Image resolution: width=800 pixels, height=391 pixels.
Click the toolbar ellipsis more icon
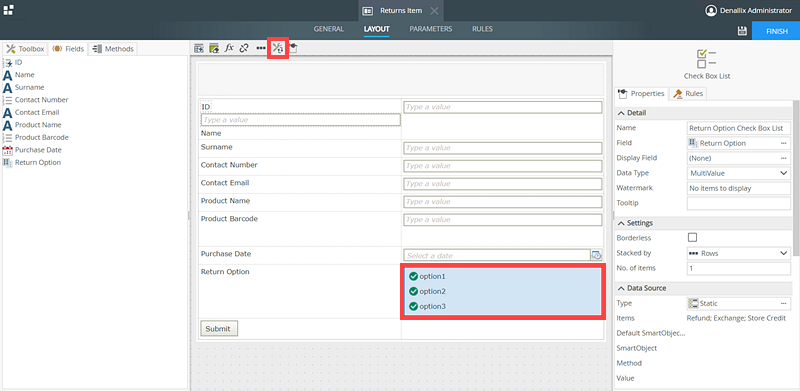point(261,48)
